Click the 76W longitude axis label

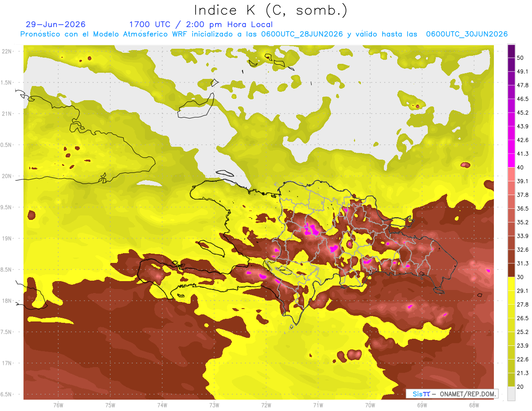tap(58, 405)
